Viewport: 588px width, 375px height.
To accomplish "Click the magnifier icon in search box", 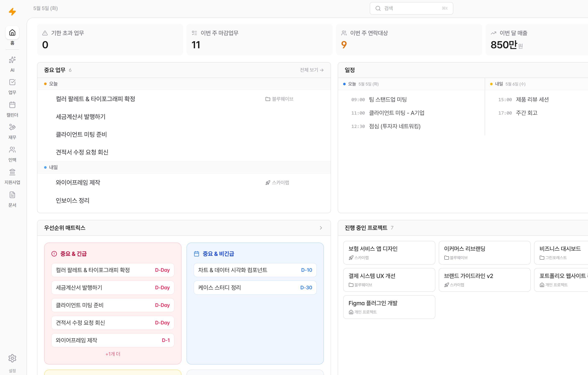I will pos(378,8).
